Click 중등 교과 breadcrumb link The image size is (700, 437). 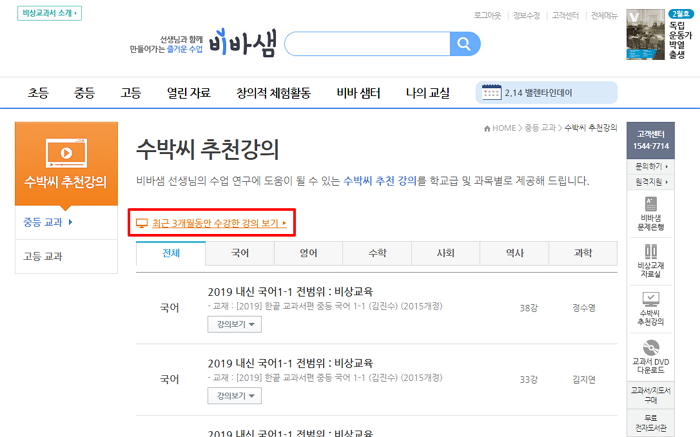coord(540,128)
